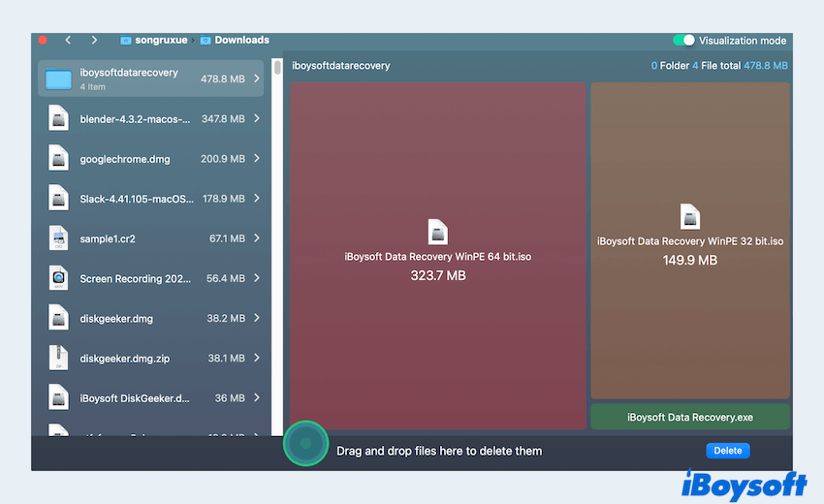Click the Downloads folder icon in breadcrumb

coord(206,41)
